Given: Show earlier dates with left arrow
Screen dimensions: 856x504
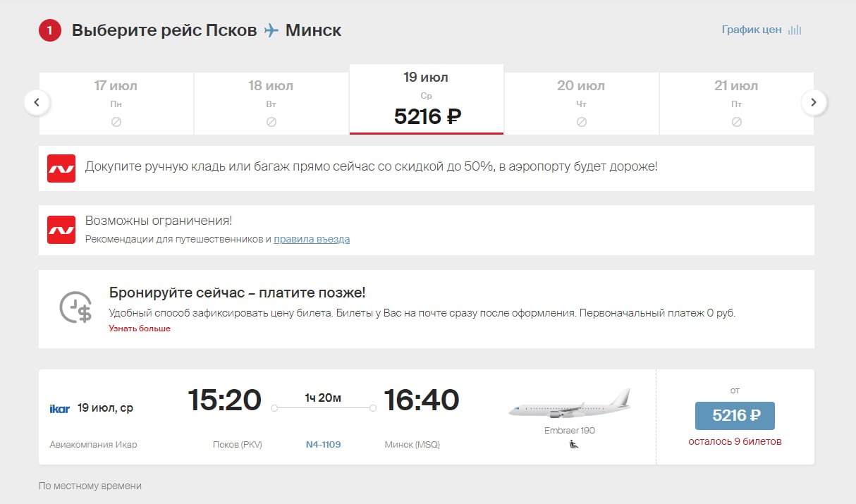Looking at the screenshot, I should tap(37, 103).
